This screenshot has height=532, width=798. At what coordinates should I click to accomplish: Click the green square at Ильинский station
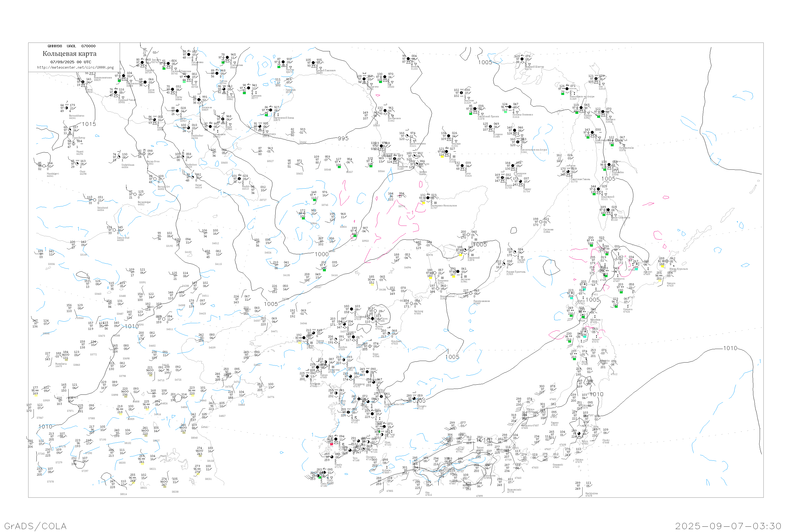[x=594, y=194]
